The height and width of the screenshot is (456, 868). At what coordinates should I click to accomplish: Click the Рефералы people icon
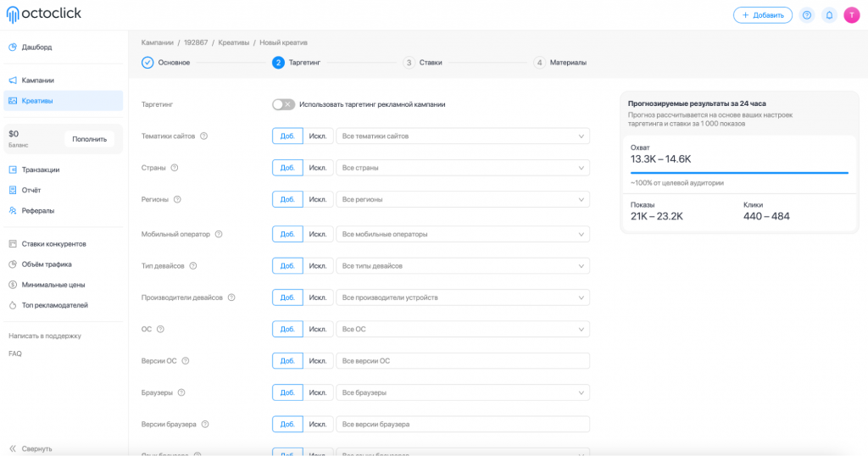coord(13,210)
